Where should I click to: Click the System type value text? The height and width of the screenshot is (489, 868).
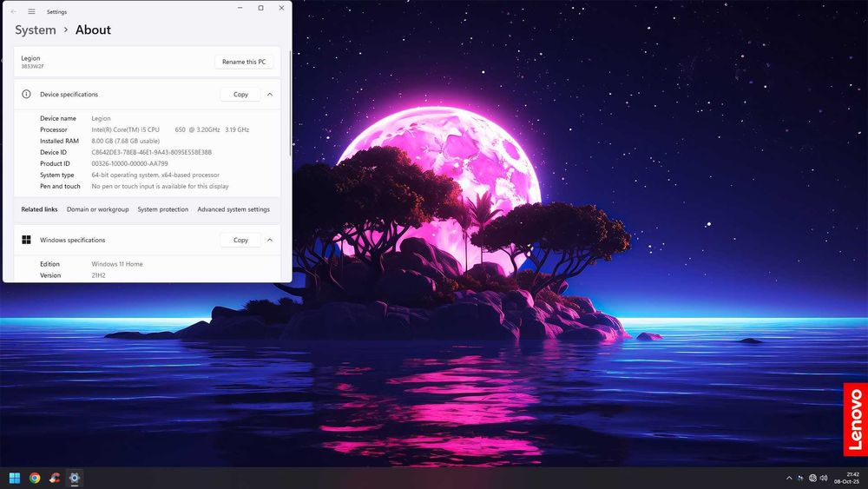pos(155,175)
